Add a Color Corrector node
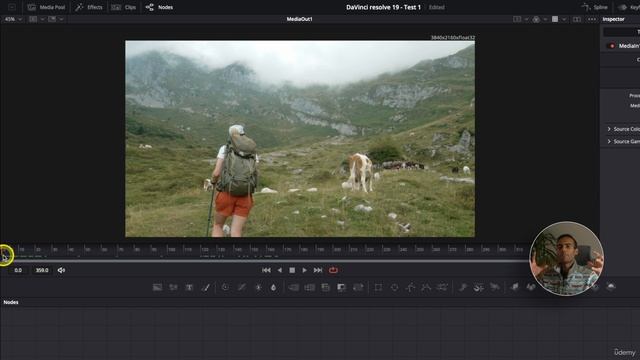Image resolution: width=640 pixels, height=360 pixels. (x=225, y=287)
